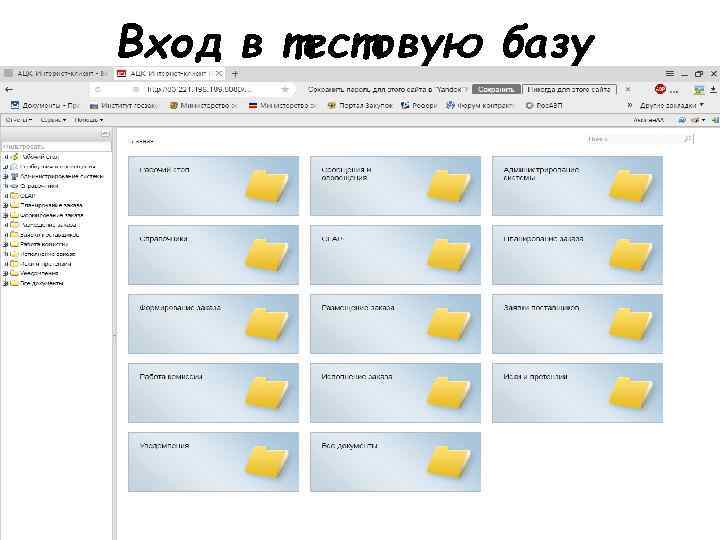Open the Форум контрактных bookmark
This screenshot has width=720, height=540.
[479, 105]
